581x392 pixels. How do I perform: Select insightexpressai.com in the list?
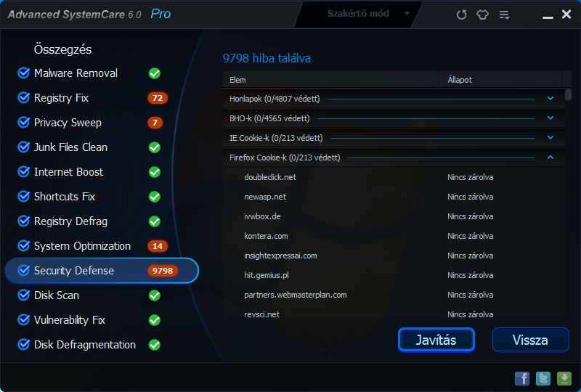(394, 256)
